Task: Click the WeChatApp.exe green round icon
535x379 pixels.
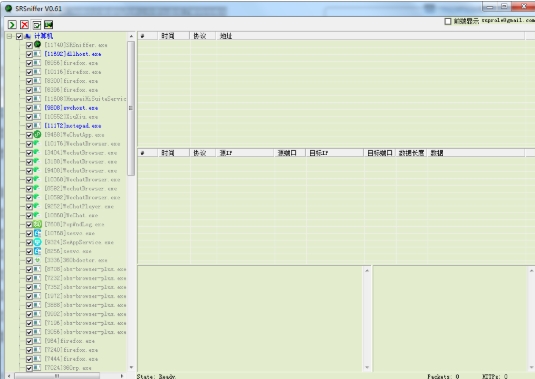Action: 37,134
